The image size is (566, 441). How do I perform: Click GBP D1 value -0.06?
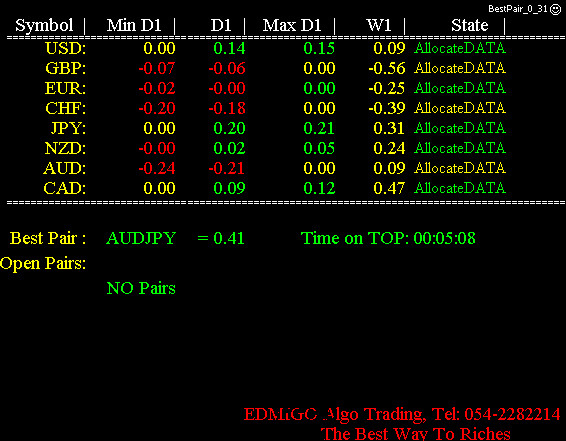(x=227, y=68)
